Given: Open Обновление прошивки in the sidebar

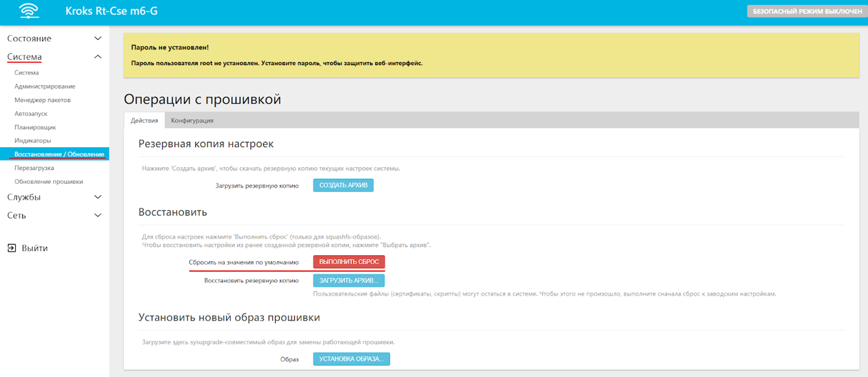Looking at the screenshot, I should (48, 181).
